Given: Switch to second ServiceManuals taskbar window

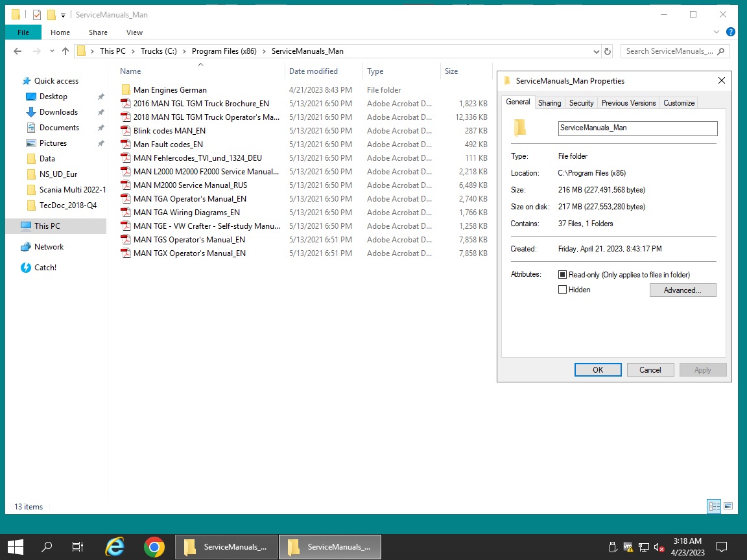Looking at the screenshot, I should click(x=329, y=546).
